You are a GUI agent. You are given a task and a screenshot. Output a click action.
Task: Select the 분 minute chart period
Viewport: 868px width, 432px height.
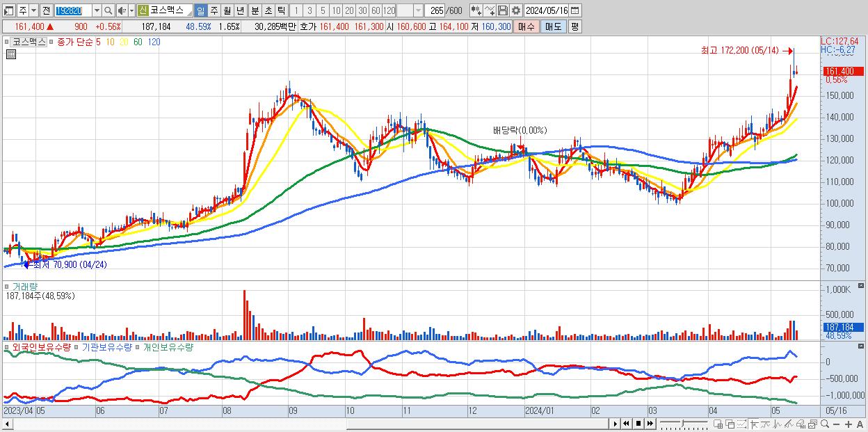point(255,11)
